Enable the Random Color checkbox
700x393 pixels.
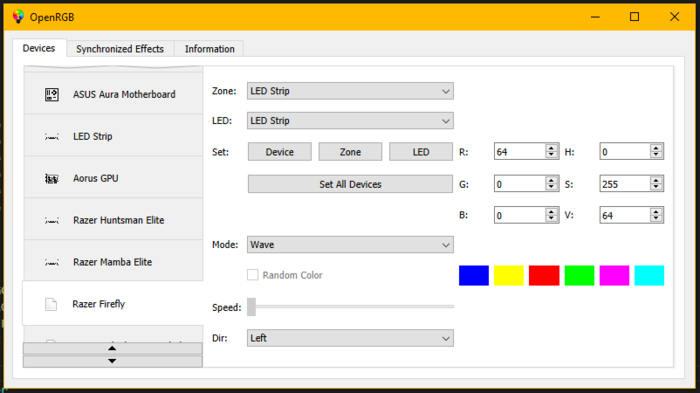coord(253,275)
